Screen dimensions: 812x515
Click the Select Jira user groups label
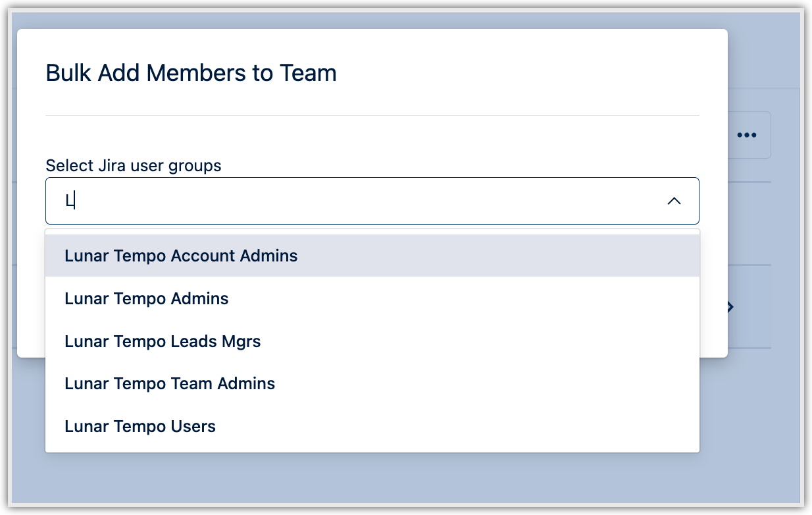tap(133, 165)
